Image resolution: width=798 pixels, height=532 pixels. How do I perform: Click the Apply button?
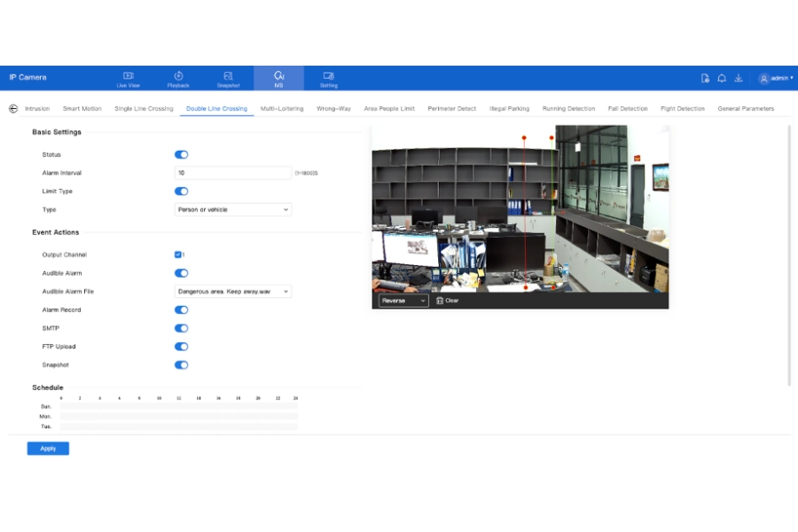pos(48,449)
